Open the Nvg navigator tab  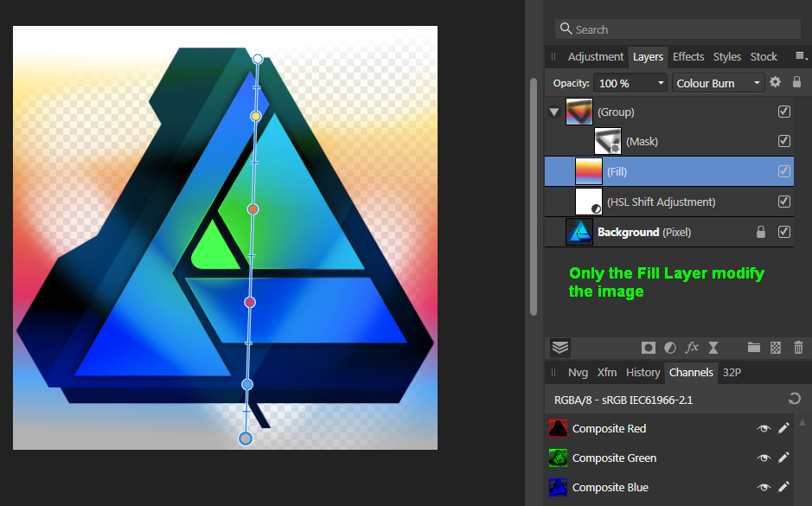tap(578, 373)
